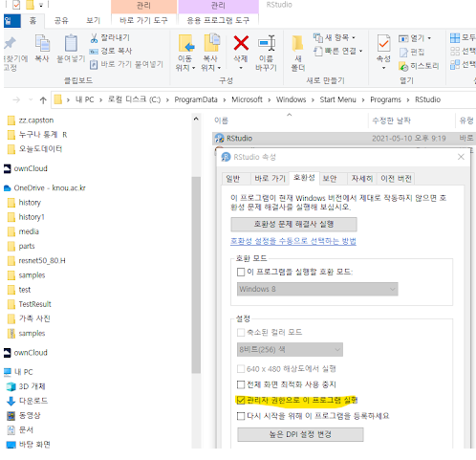This screenshot has height=460, width=476.
Task: Select the RStudio shortcut file icon
Action: coord(220,139)
